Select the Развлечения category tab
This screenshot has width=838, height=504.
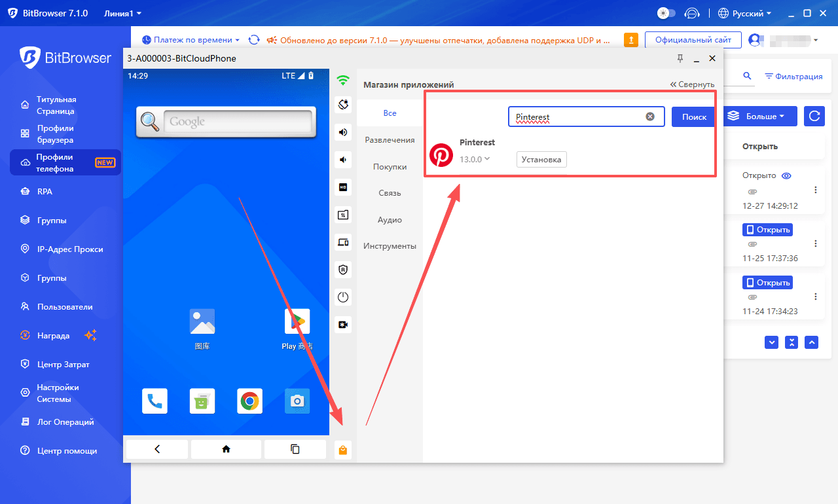coord(390,140)
